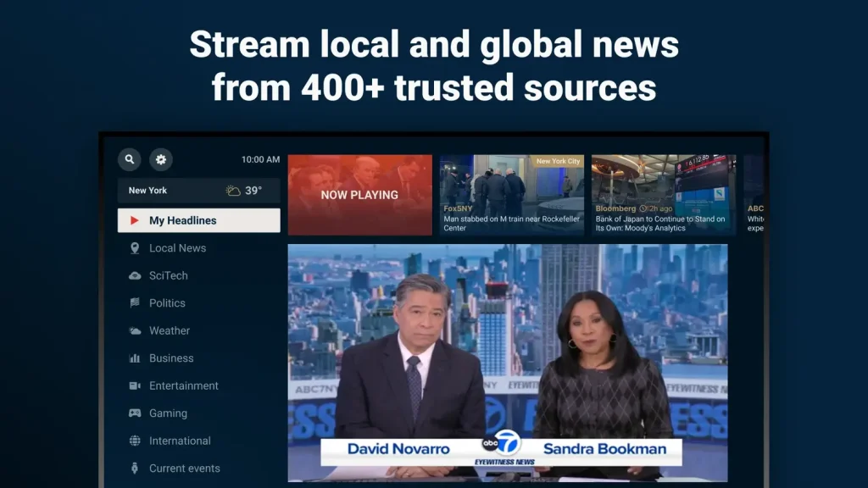Click the SciTech cloud icon
868x488 pixels.
tap(136, 275)
